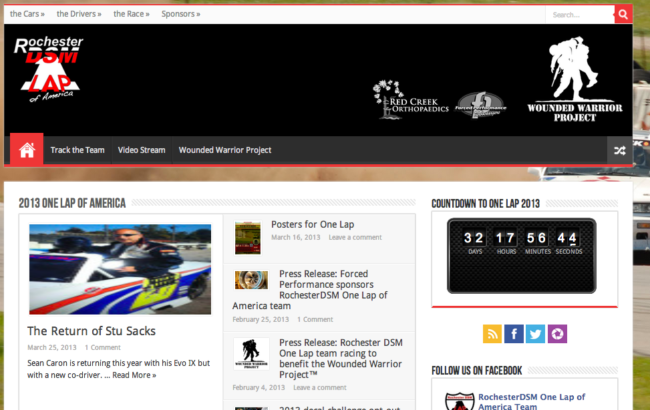This screenshot has width=650, height=410.
Task: Open the Twitter bird icon
Action: pos(535,334)
